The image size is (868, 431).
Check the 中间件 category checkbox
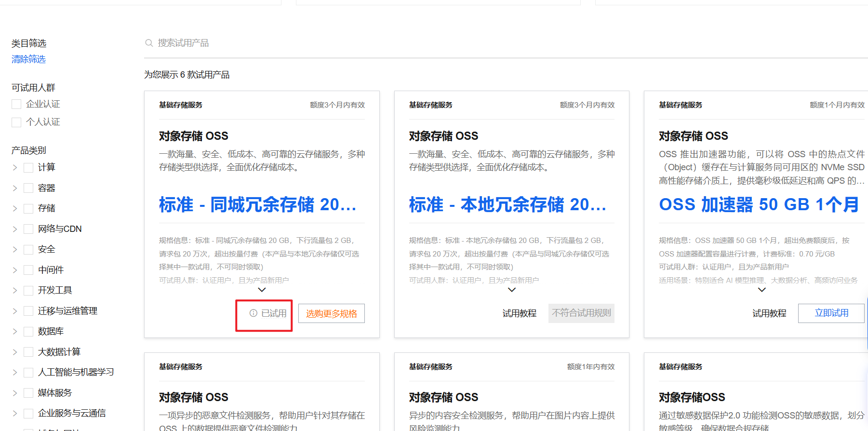click(x=28, y=270)
